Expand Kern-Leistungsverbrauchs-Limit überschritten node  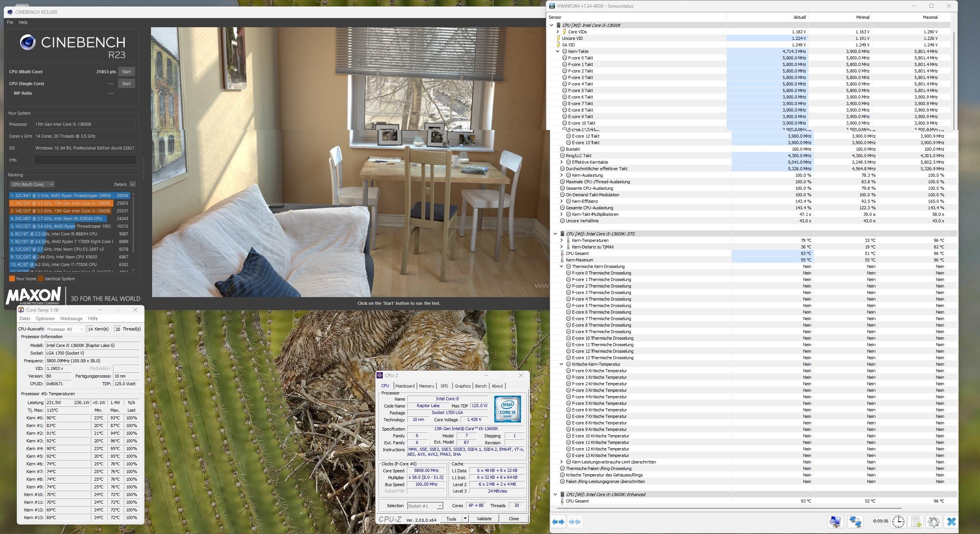[562, 462]
